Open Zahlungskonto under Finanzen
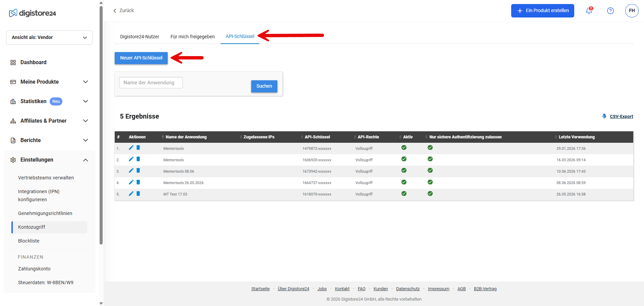Image resolution: width=644 pixels, height=306 pixels. [x=34, y=269]
